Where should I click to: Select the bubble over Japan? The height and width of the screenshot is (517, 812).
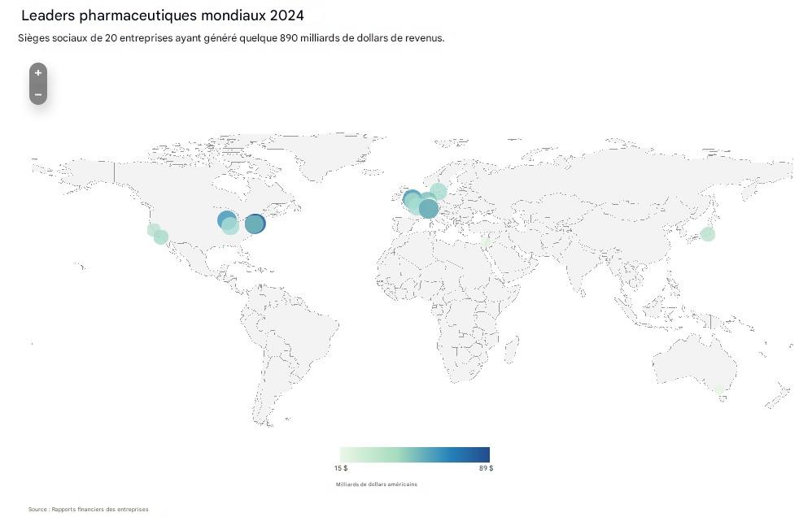tap(707, 234)
